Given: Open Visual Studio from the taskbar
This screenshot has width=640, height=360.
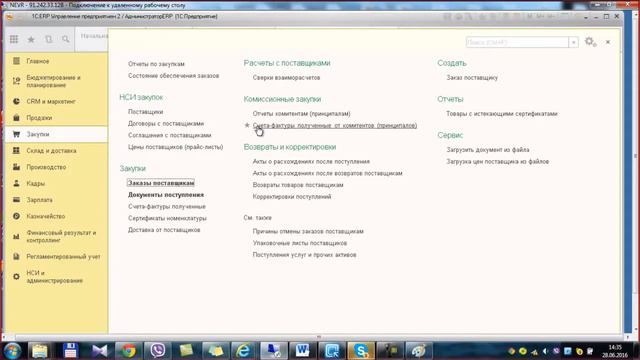Looking at the screenshot, I should tap(100, 351).
